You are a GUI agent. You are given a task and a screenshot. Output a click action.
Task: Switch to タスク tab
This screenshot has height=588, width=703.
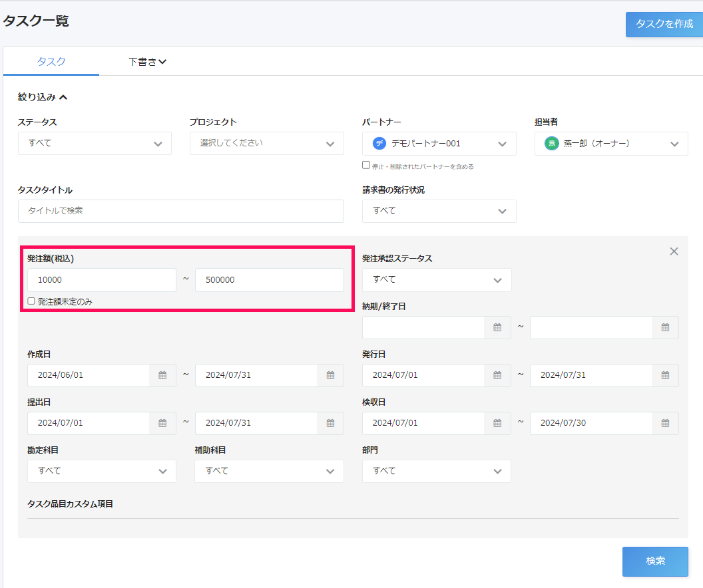coord(51,61)
